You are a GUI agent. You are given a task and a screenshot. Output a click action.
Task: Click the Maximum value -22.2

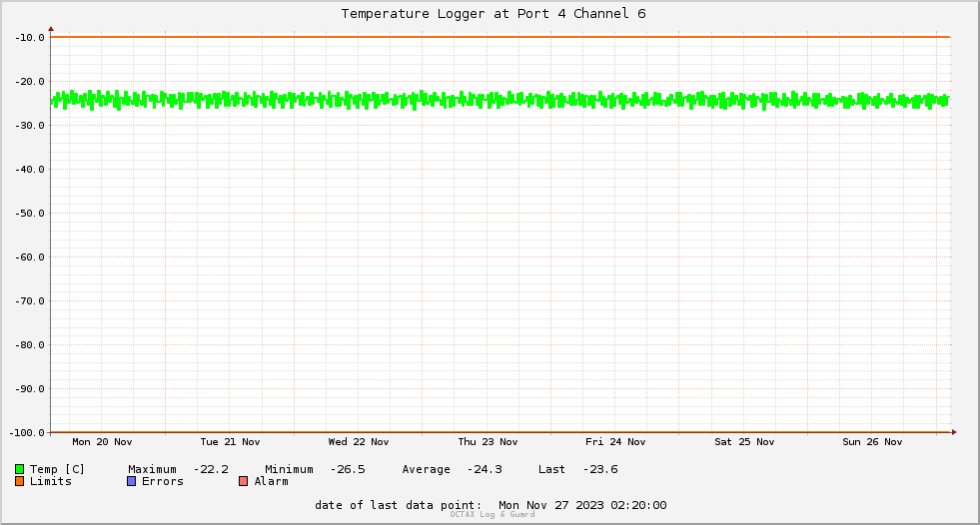211,469
